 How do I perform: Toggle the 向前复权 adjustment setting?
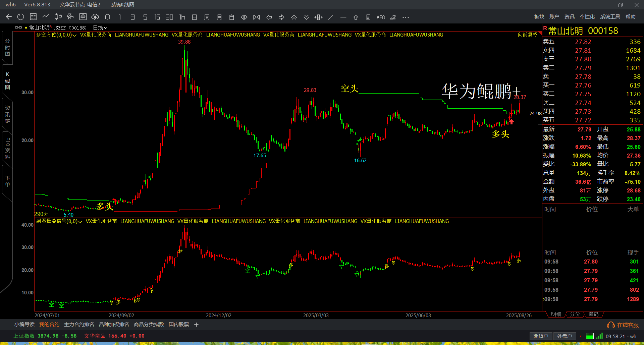tap(528, 35)
